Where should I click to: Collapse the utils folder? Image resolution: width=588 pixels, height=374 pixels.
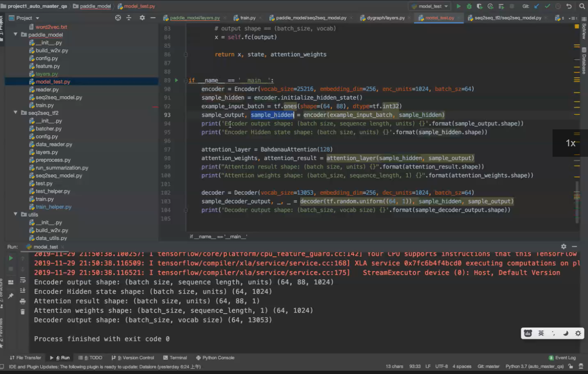pyautogui.click(x=15, y=214)
